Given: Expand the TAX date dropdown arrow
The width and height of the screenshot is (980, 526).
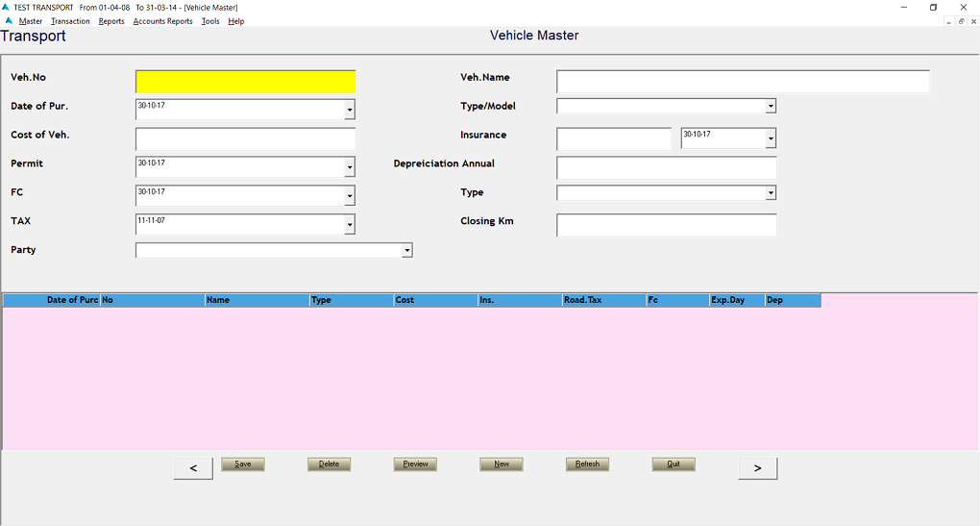Looking at the screenshot, I should click(x=350, y=226).
